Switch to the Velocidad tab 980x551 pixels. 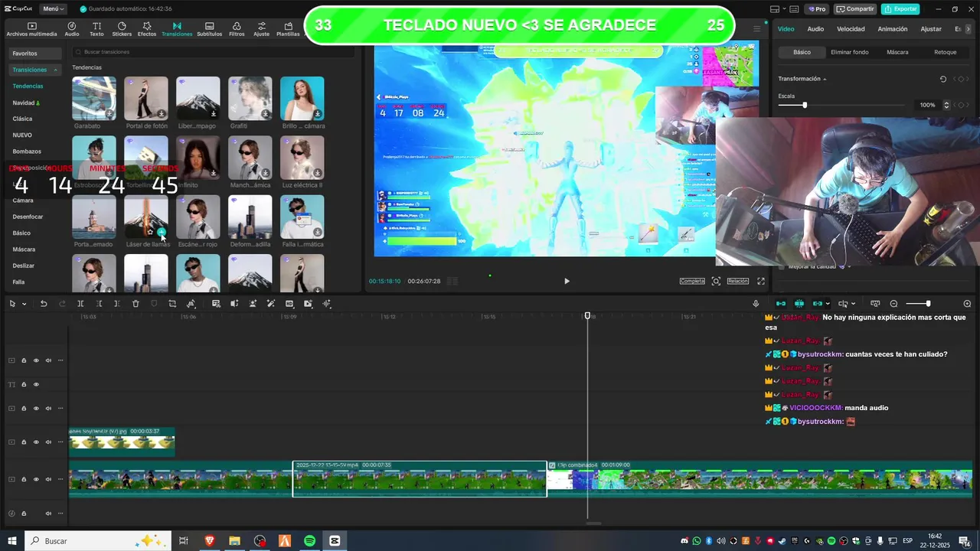(x=851, y=29)
